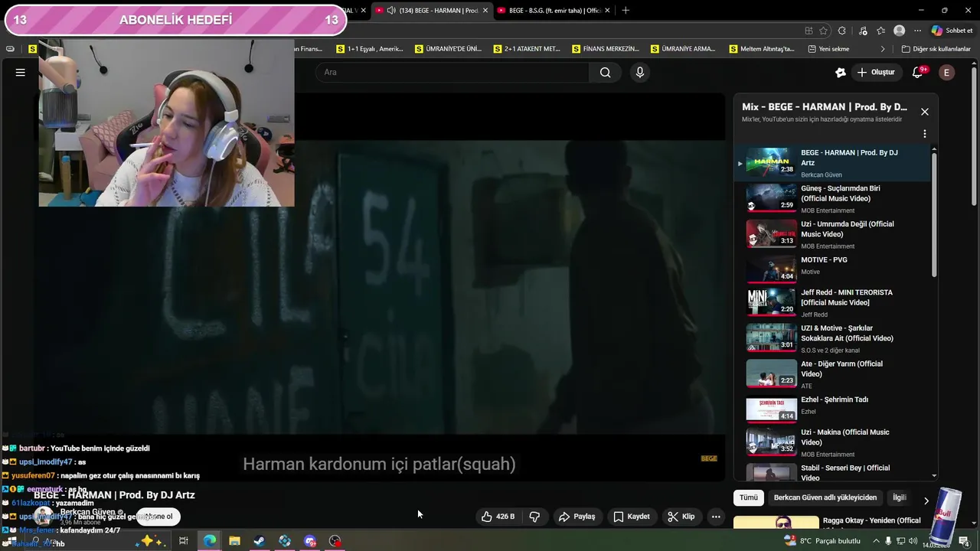Open the ÜMRANİYE'DE ÜNİ bookmark
This screenshot has height=551, width=980.
click(x=449, y=49)
